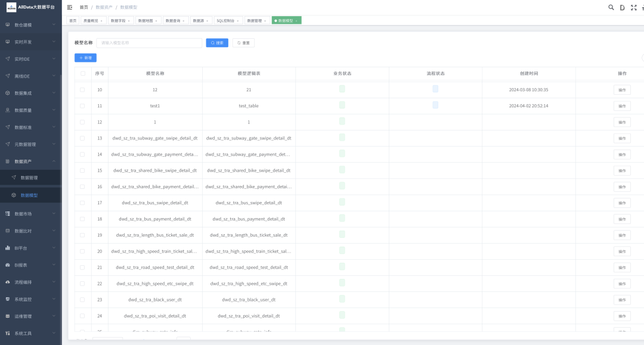Click the search magnifier icon in top bar
Viewport: 644px width, 345px height.
(611, 7)
